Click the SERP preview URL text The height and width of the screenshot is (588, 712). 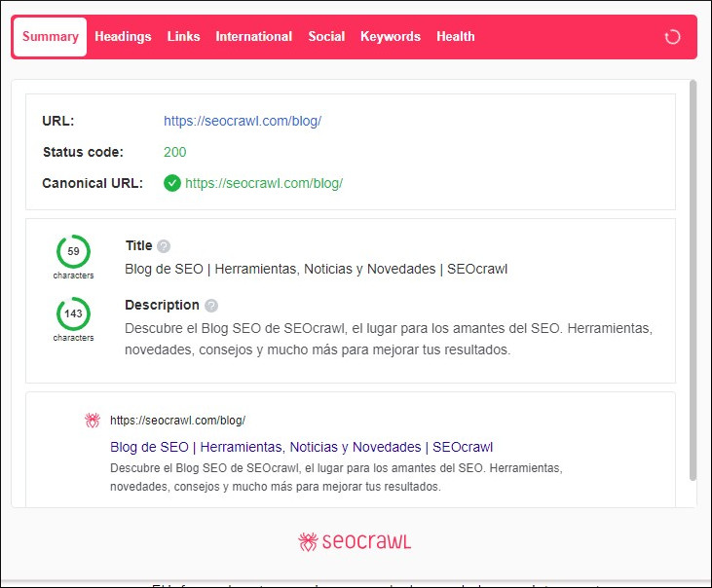pos(177,421)
